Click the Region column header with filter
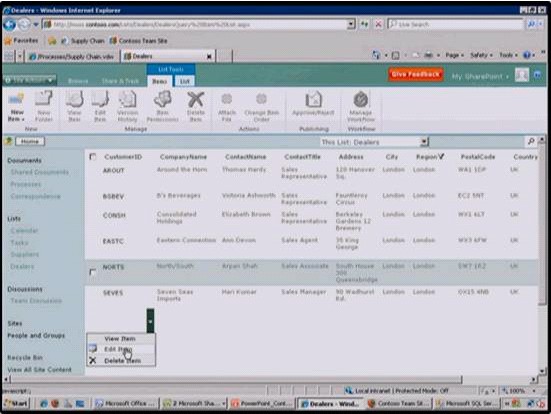Viewport: 551px width, 414px height. pos(430,157)
